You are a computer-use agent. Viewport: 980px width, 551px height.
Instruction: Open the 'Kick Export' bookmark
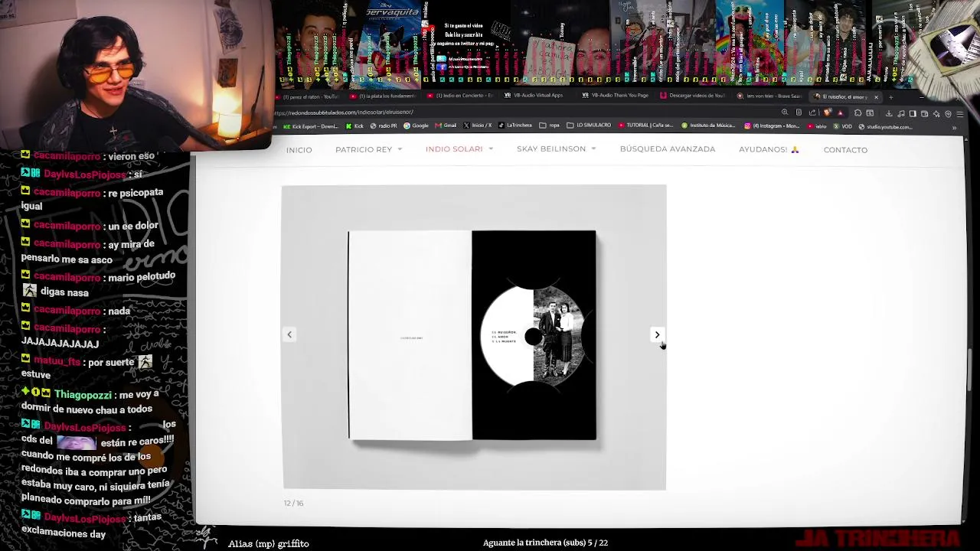click(x=310, y=126)
